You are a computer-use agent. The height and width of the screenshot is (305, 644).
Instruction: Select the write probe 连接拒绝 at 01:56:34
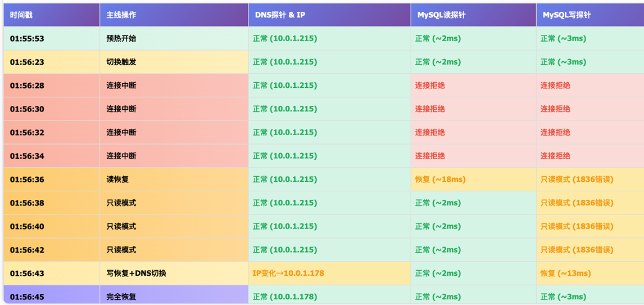[x=555, y=156]
